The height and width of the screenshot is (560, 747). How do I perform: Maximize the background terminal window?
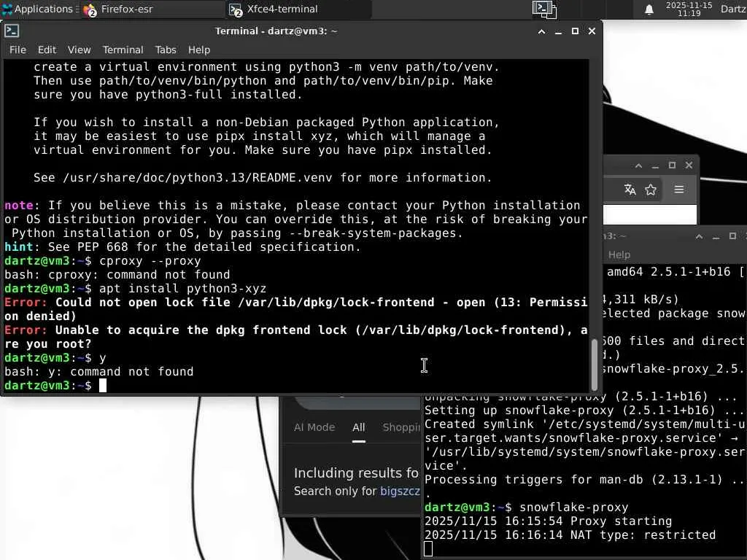pos(732,236)
